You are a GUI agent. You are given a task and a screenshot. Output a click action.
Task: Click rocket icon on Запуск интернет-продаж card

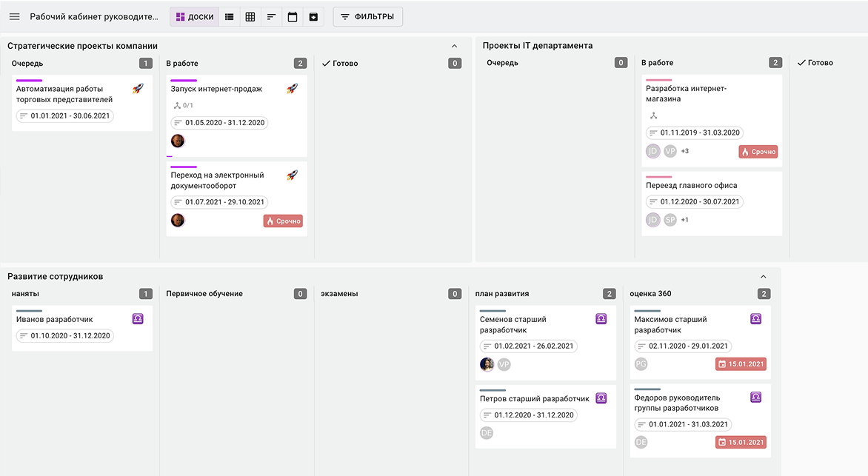[293, 89]
